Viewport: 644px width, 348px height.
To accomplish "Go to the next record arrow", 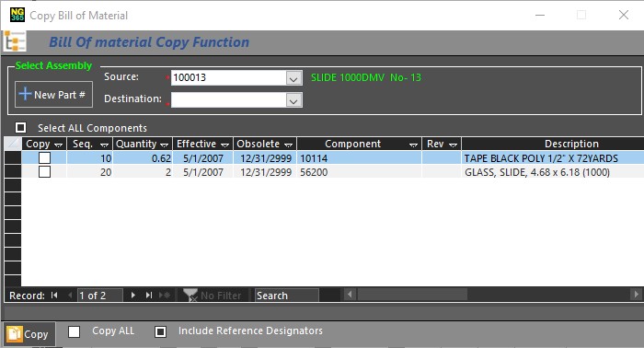I will coord(132,295).
